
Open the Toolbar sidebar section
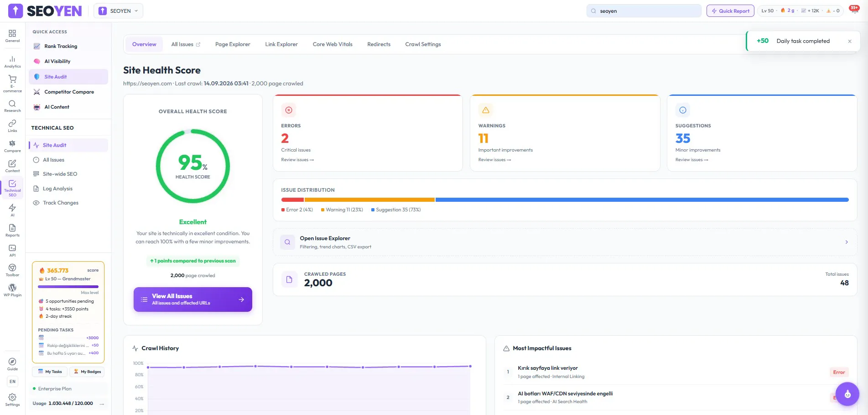(12, 270)
